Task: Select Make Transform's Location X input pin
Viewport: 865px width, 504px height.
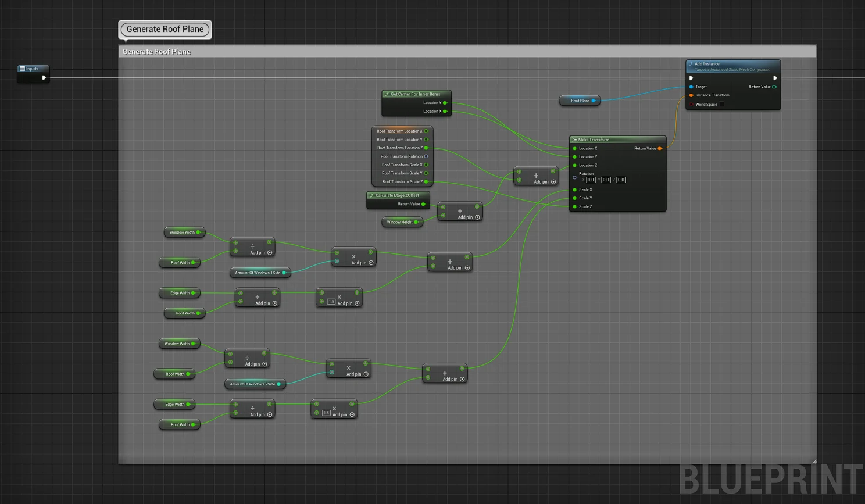Action: (x=575, y=148)
